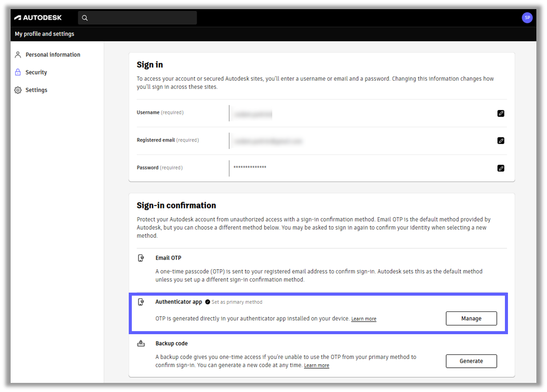Click the Settings gear icon
547x392 pixels.
(x=18, y=90)
